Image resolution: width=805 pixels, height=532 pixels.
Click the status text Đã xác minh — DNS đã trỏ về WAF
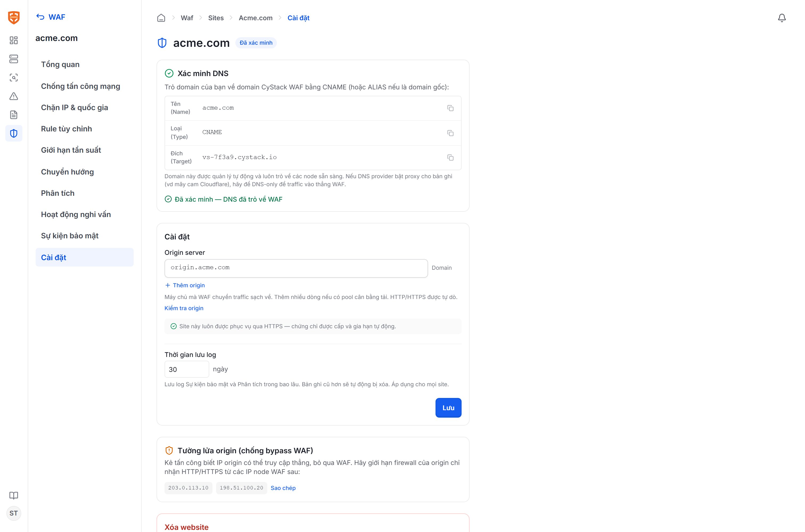pos(228,199)
